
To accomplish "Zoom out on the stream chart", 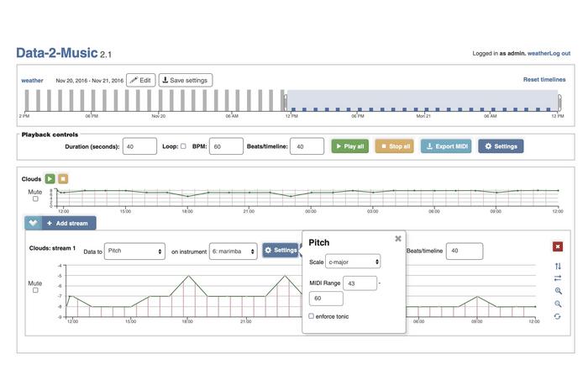I will pos(558,304).
